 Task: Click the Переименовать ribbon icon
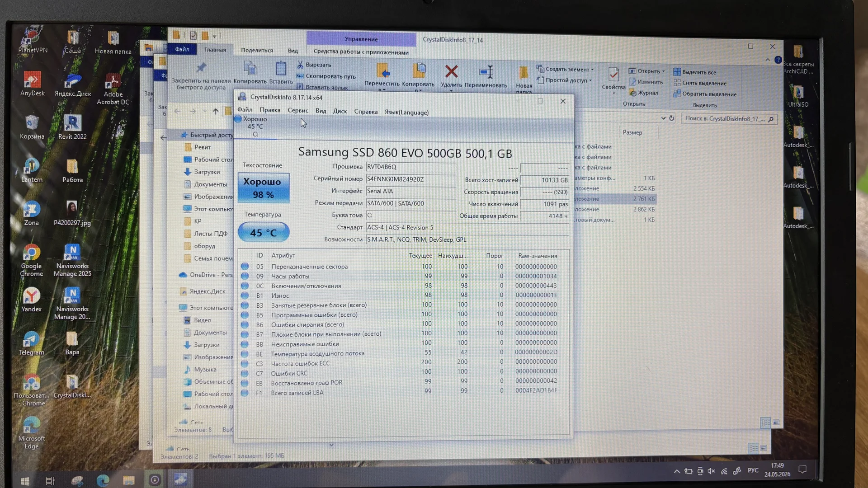point(486,76)
